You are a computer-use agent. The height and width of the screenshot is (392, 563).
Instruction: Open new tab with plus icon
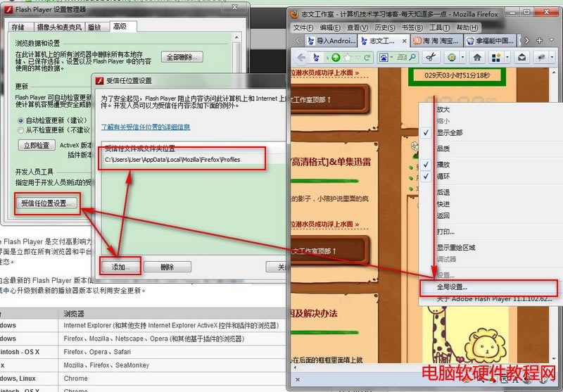[x=539, y=41]
